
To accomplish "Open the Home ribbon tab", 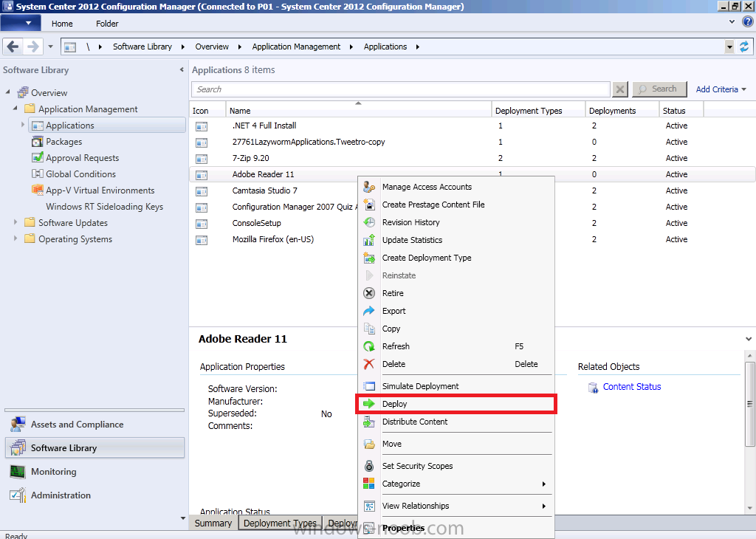I will [x=62, y=24].
